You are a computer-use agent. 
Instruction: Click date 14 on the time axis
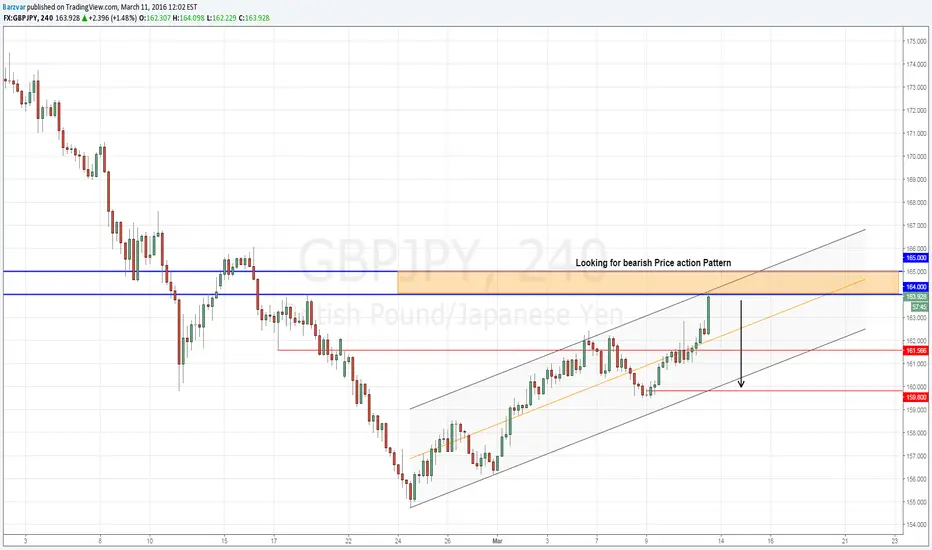[721, 541]
